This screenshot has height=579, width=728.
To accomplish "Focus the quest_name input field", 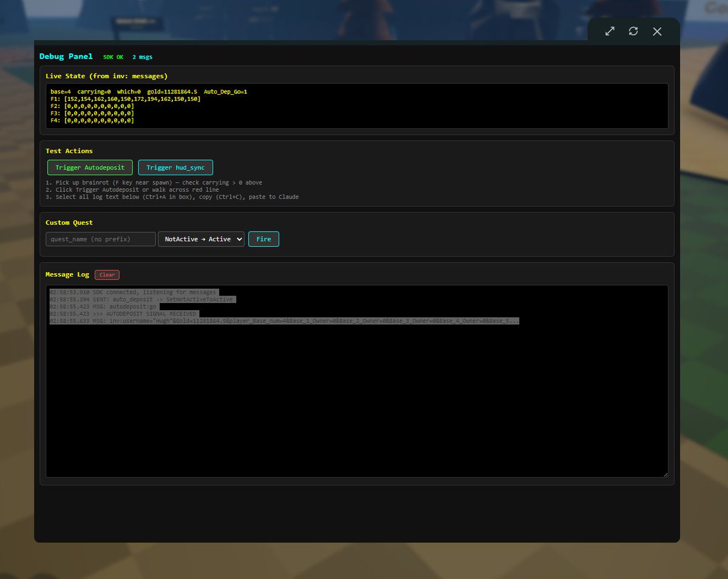I will 101,239.
